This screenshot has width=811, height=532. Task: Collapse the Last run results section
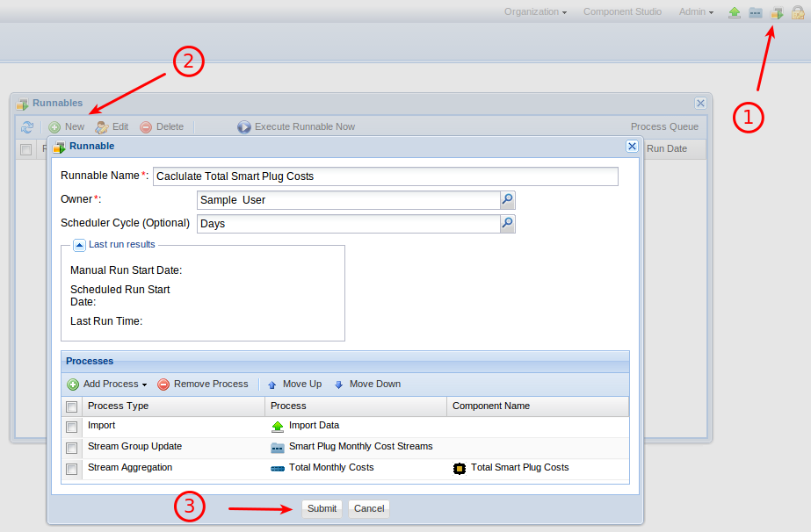[79, 245]
